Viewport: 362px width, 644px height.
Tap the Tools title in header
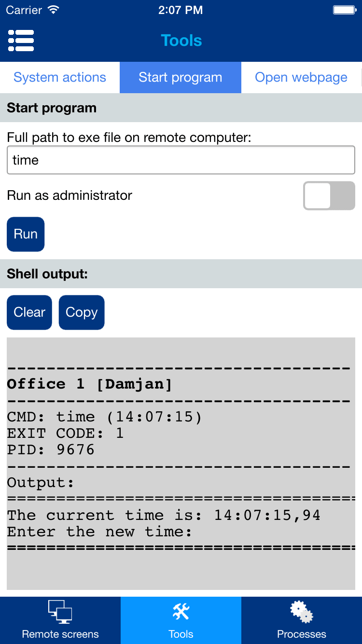[181, 41]
